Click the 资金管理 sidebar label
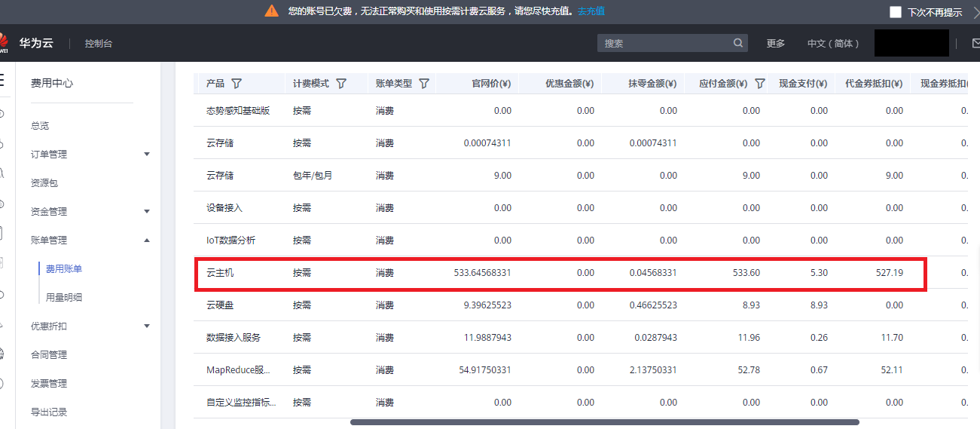This screenshot has width=980, height=429. 49,212
